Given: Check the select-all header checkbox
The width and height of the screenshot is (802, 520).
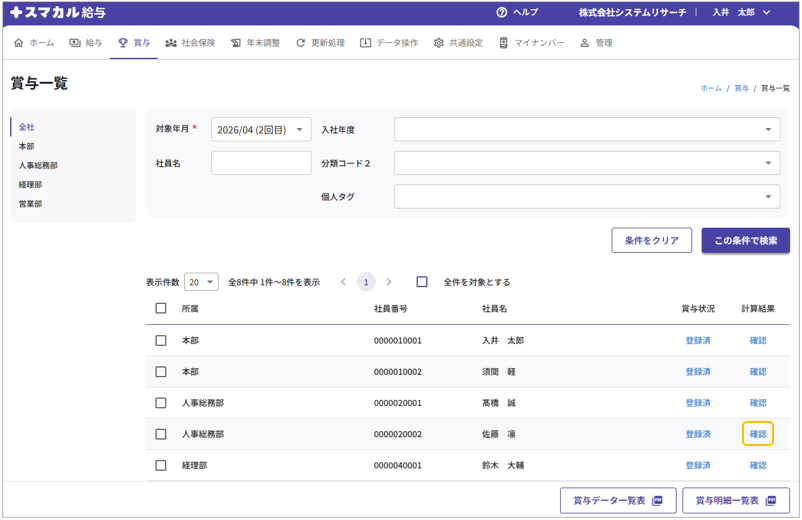Looking at the screenshot, I should click(x=161, y=309).
